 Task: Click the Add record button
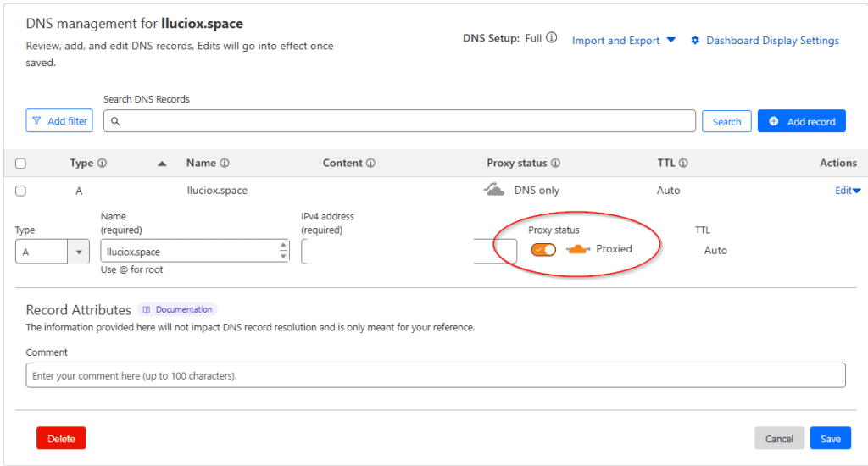801,121
